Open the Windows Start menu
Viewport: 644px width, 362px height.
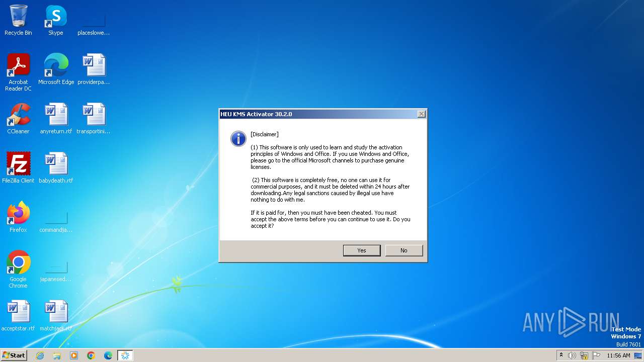(14, 355)
